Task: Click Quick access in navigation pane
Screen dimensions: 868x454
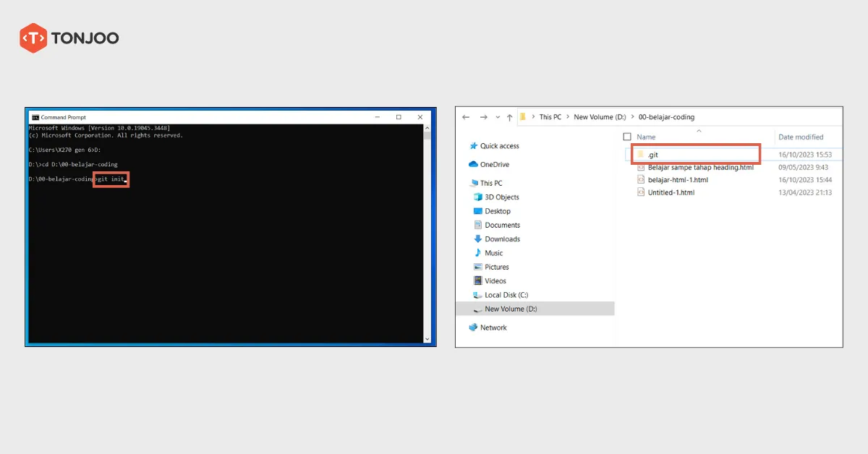Action: [x=499, y=146]
